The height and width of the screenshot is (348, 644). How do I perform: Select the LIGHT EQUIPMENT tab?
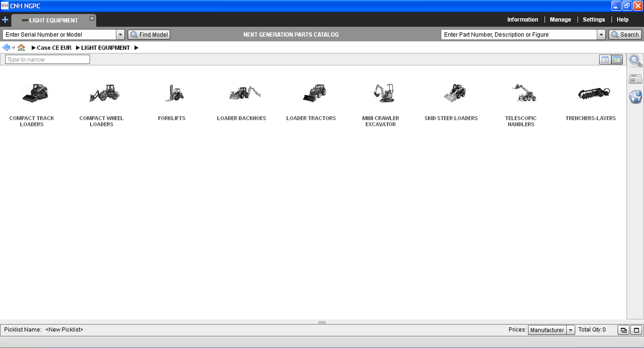pos(53,21)
